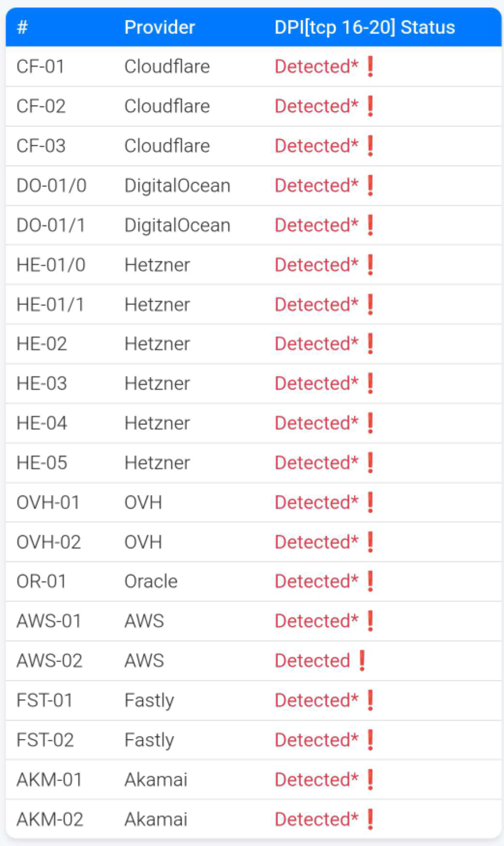
Task: Sort by the Provider column header
Action: coord(159,27)
